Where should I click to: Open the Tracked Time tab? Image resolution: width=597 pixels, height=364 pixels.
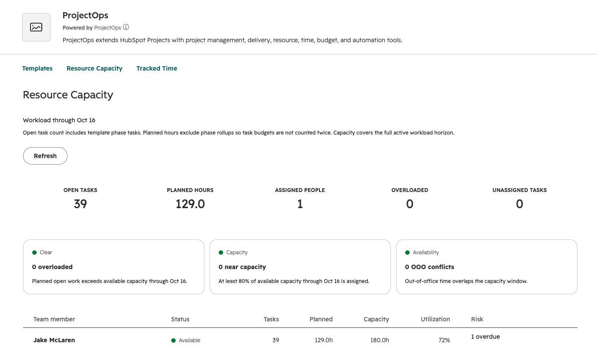tap(157, 68)
